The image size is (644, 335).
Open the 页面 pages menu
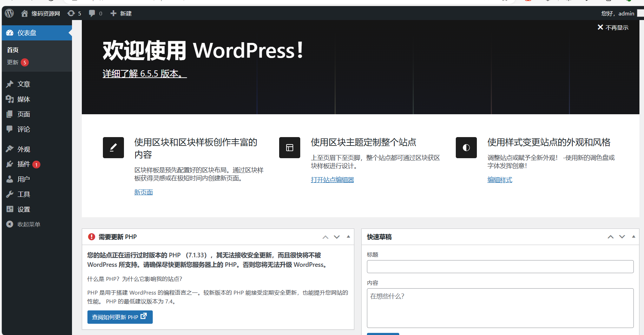point(37,114)
